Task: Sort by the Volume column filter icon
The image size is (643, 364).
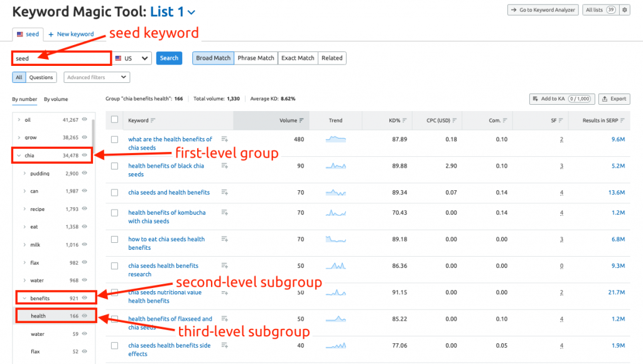Action: [x=301, y=120]
